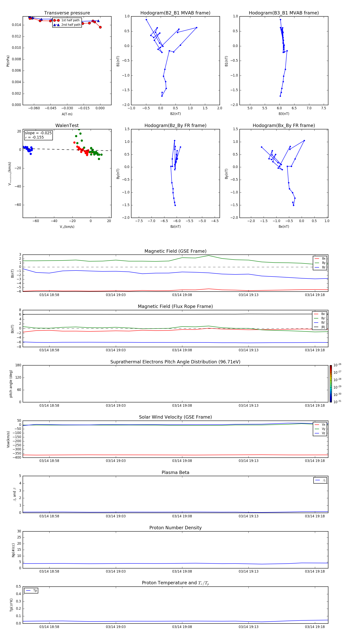Select Bz' in the Flux Rope legend
The height and width of the screenshot is (644, 351).
pyautogui.click(x=320, y=323)
